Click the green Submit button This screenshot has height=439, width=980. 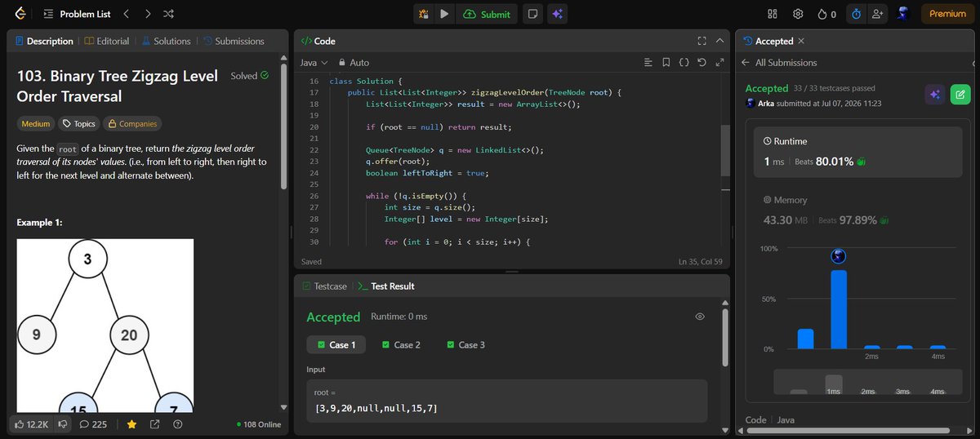click(487, 14)
